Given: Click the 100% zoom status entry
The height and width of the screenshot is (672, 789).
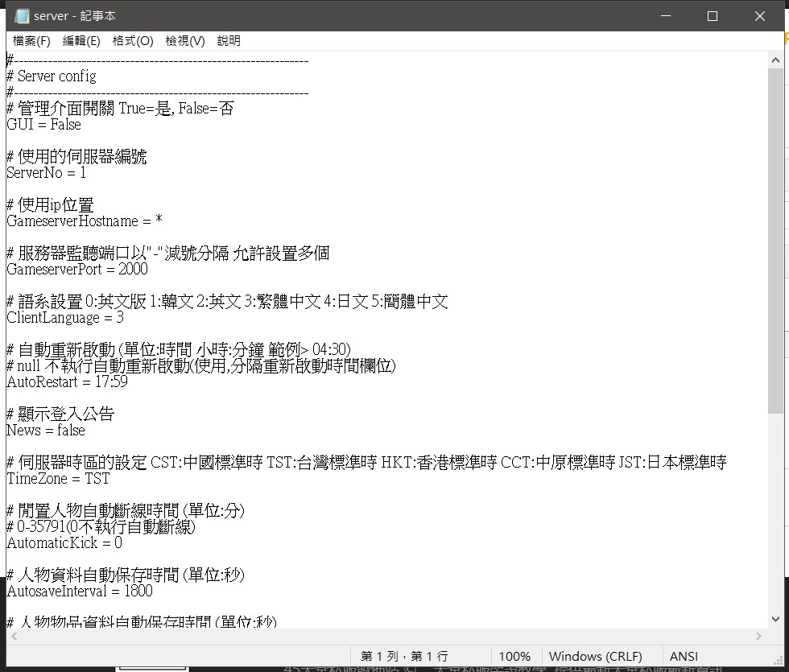Looking at the screenshot, I should (x=514, y=657).
